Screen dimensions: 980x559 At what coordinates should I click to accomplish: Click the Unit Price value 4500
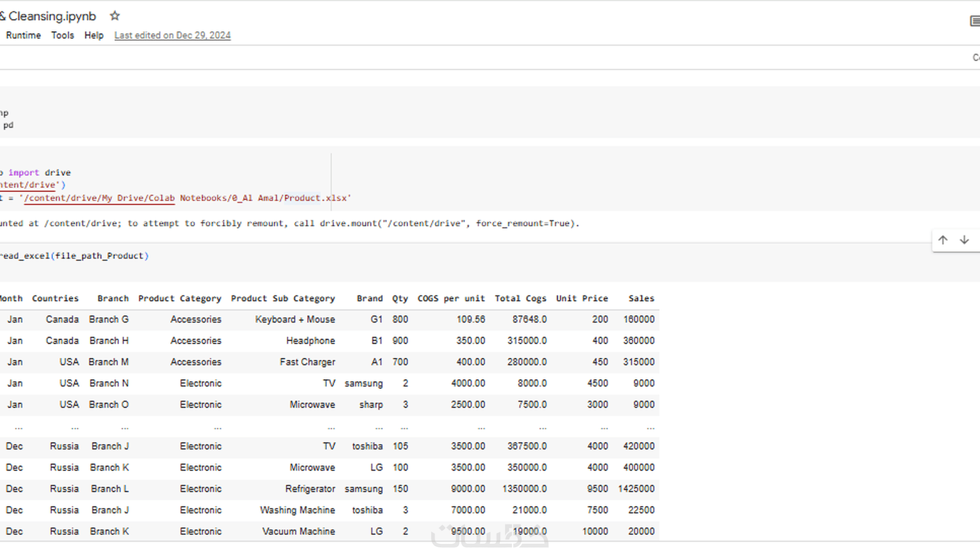(x=598, y=383)
